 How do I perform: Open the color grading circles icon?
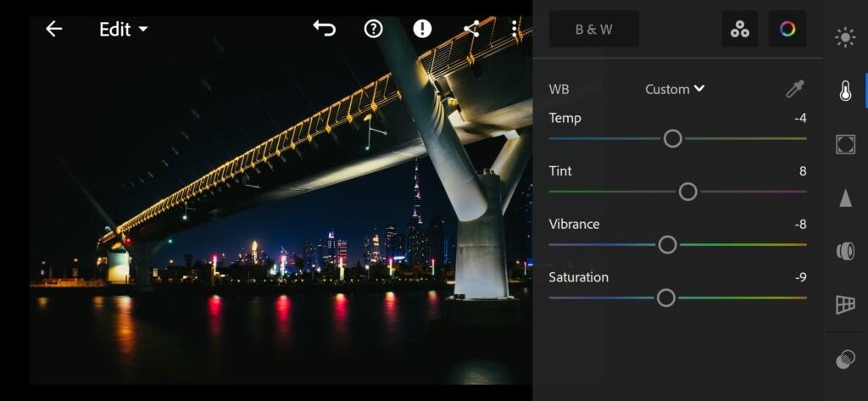[x=739, y=29]
